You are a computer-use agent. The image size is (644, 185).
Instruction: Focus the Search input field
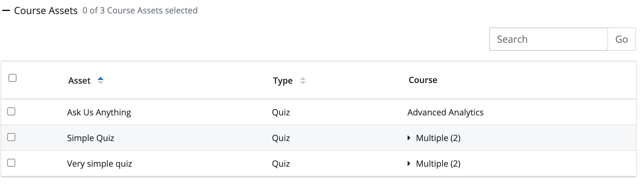[x=548, y=39]
